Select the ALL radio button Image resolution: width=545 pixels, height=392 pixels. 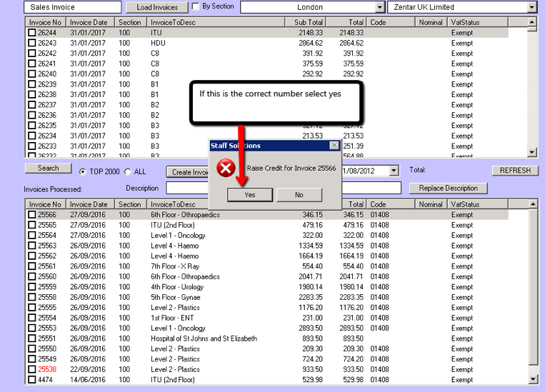[x=128, y=171]
